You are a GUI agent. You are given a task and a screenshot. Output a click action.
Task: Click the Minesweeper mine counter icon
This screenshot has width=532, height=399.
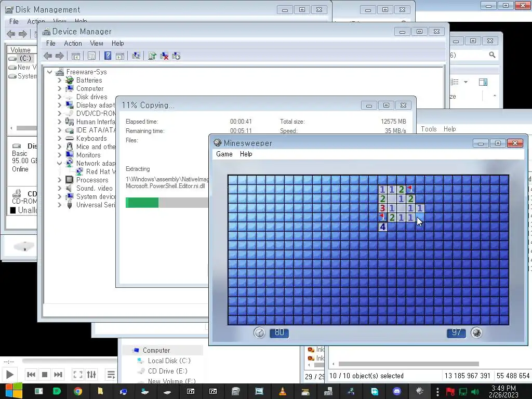pos(476,332)
